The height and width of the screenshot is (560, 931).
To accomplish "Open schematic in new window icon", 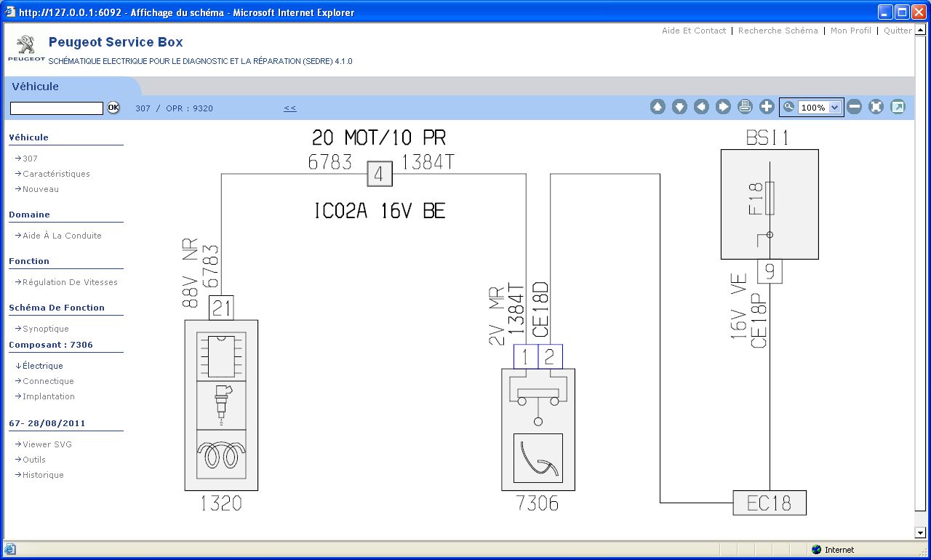I will (898, 107).
